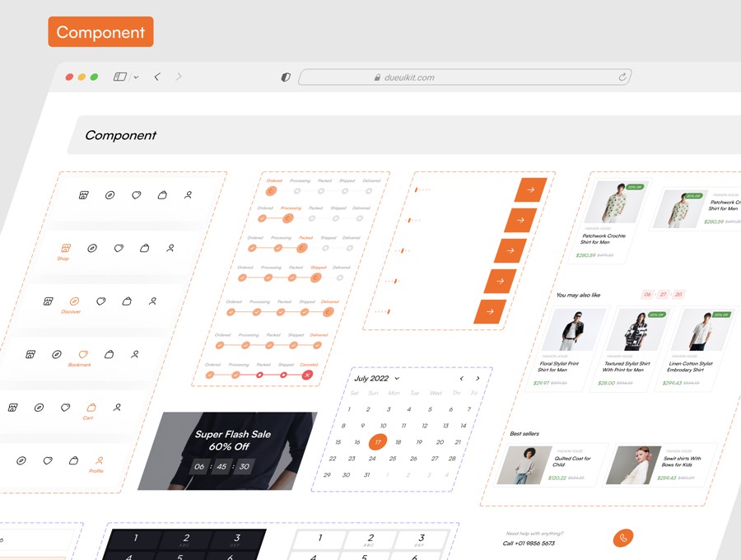This screenshot has height=560, width=741.
Task: Go to next month in calendar
Action: tap(478, 379)
